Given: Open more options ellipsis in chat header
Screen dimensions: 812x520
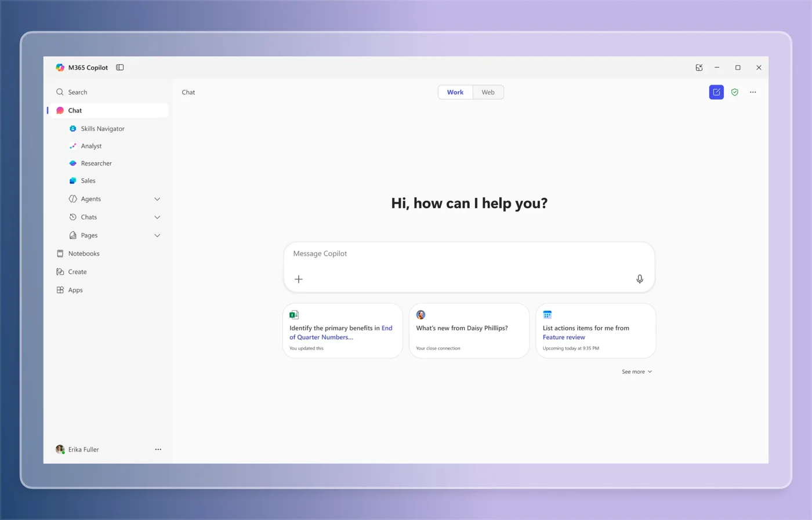Looking at the screenshot, I should 753,92.
